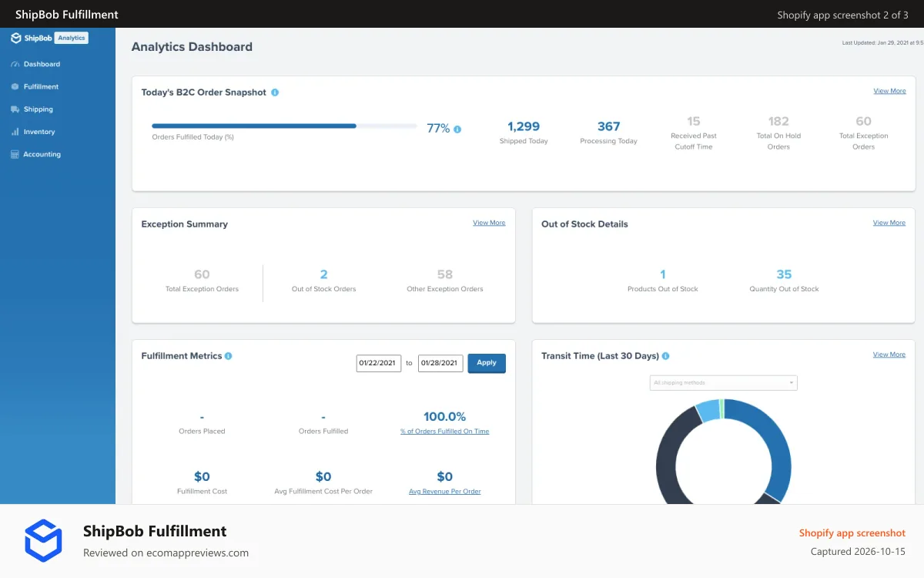Open View More for B2C Order Snapshot
The height and width of the screenshot is (578, 924).
click(889, 91)
